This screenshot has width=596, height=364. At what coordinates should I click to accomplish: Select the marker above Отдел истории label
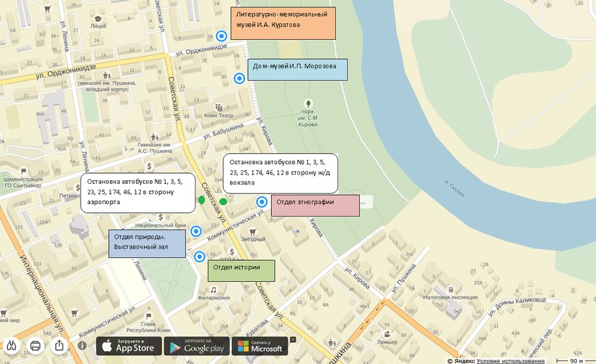click(200, 256)
